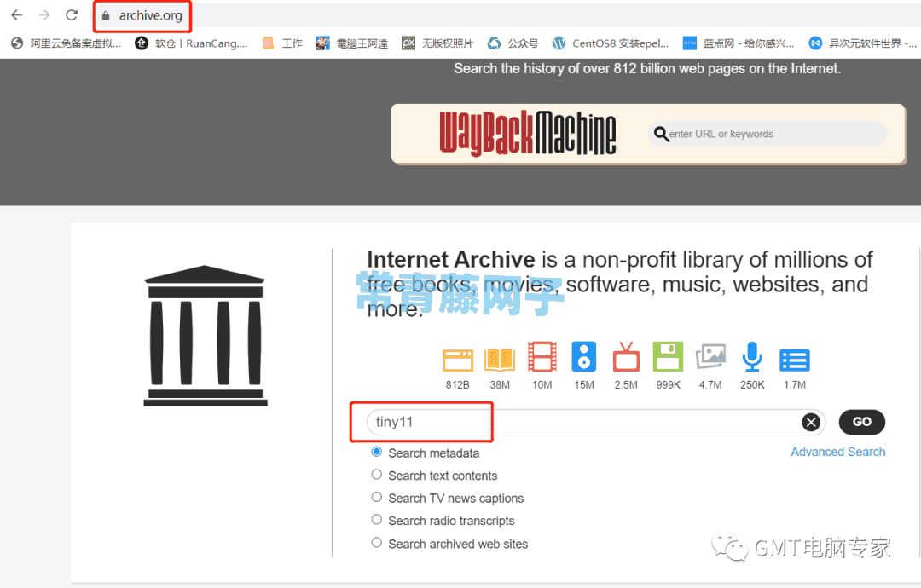This screenshot has width=921, height=588.
Task: Clear the tiny11 search text
Action: point(811,422)
